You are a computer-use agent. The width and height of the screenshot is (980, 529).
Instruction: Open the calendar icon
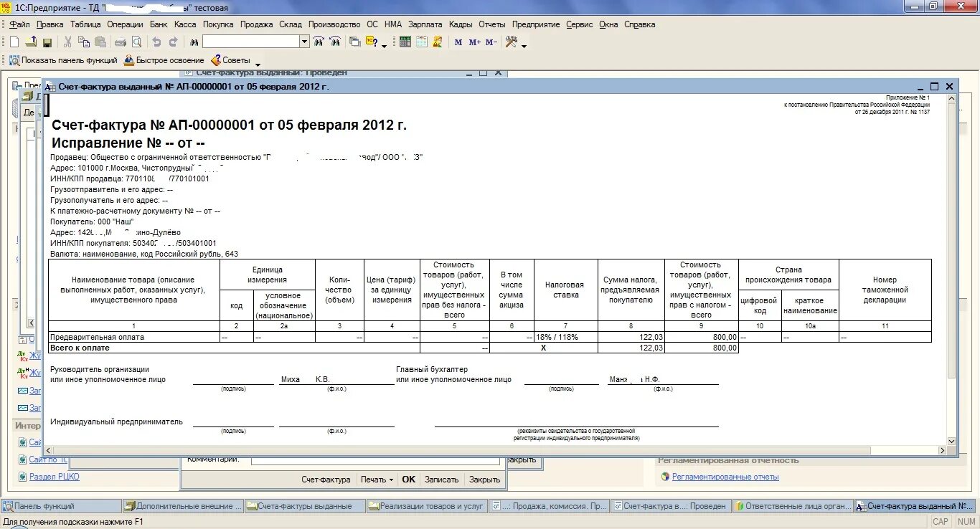point(422,42)
